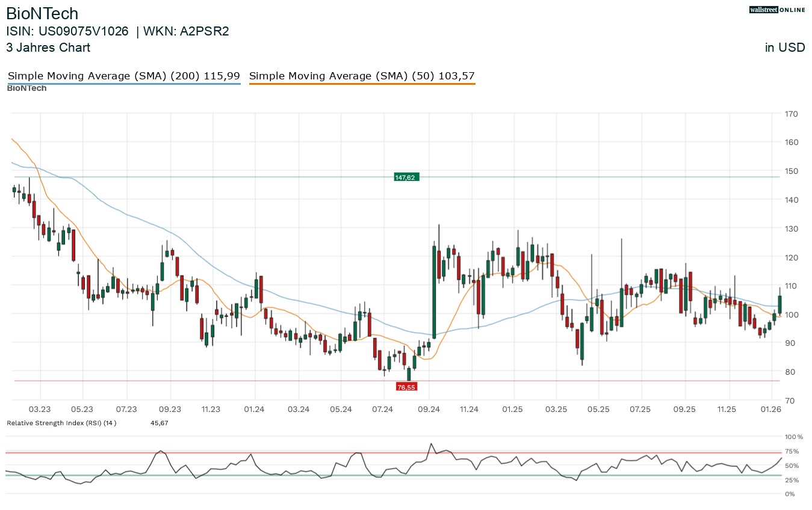Click the 'in USD' currency label
812x510 pixels.
coord(784,48)
